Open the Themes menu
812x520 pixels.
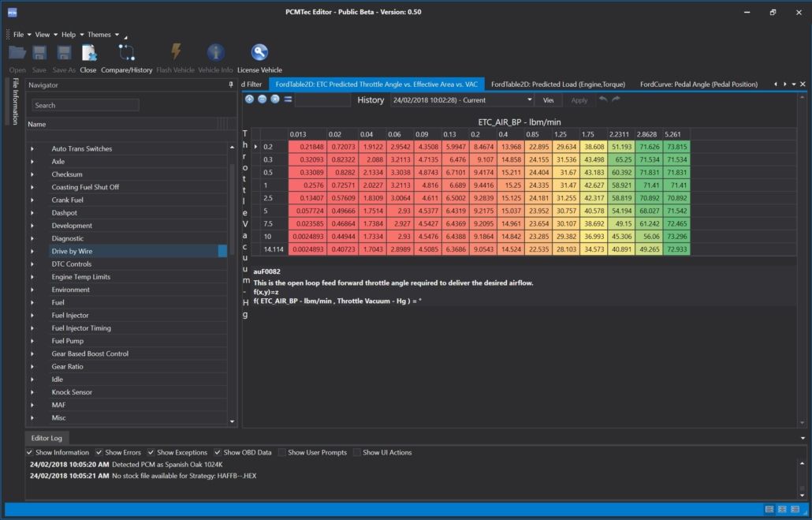click(99, 35)
